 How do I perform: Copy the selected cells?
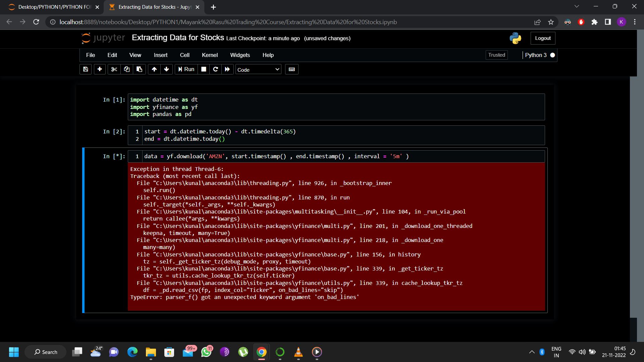click(x=126, y=69)
